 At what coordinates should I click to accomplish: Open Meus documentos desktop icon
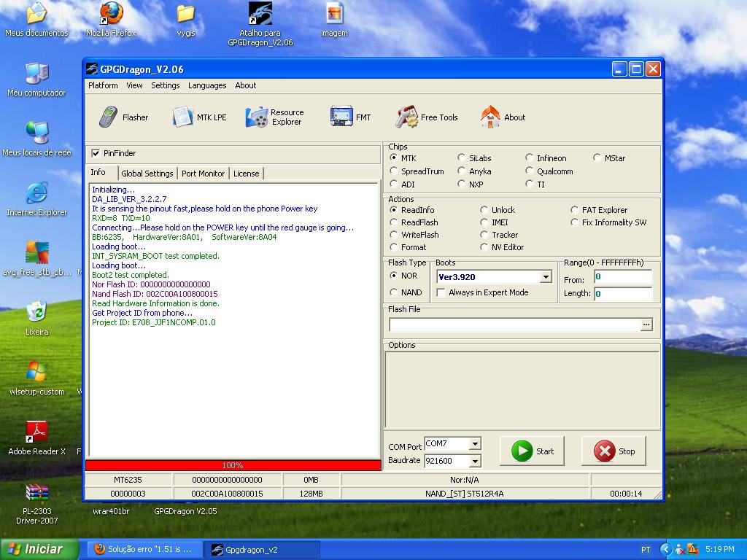coord(36,20)
